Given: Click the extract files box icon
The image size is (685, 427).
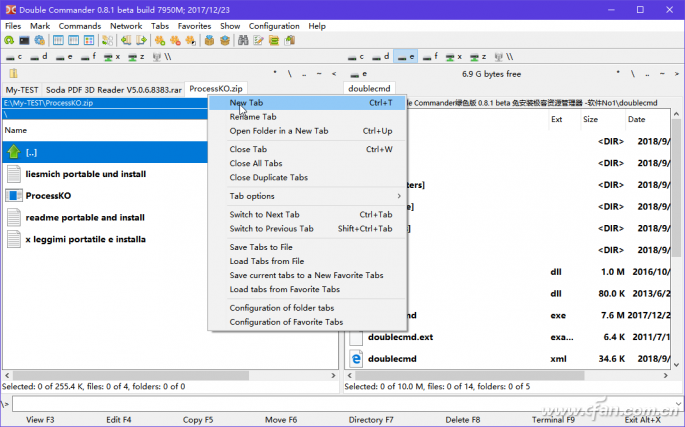Looking at the screenshot, I should (225, 41).
